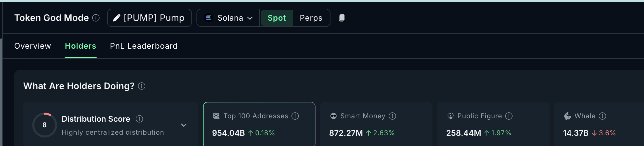Image resolution: width=644 pixels, height=146 pixels.
Task: Click the Solana chain logo icon
Action: click(x=208, y=18)
